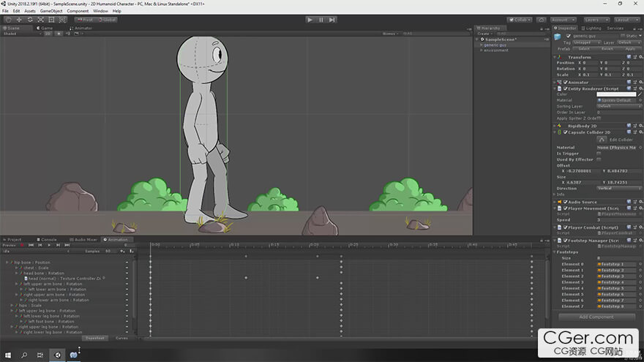Select the combined Transform tool
The width and height of the screenshot is (644, 362).
(x=62, y=20)
